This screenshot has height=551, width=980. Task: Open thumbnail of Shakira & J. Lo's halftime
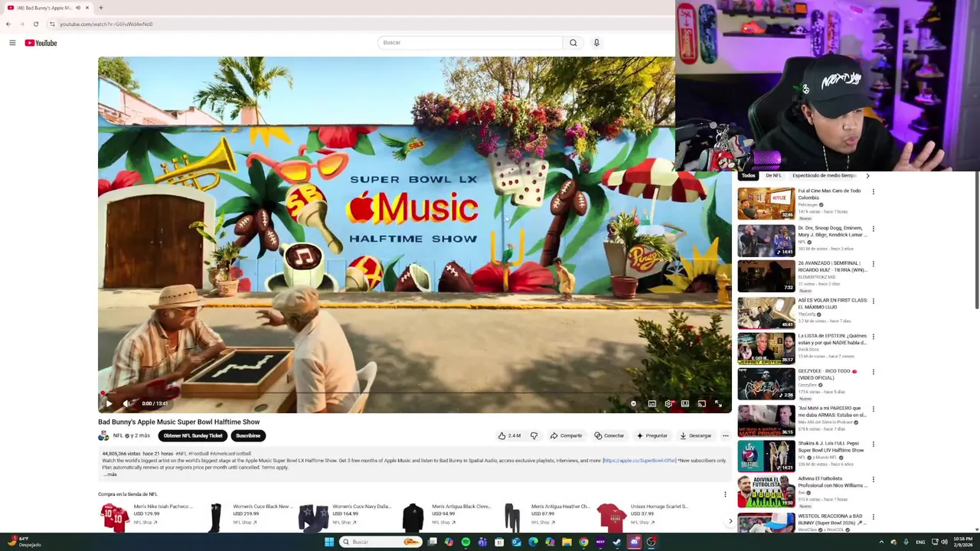pyautogui.click(x=766, y=456)
